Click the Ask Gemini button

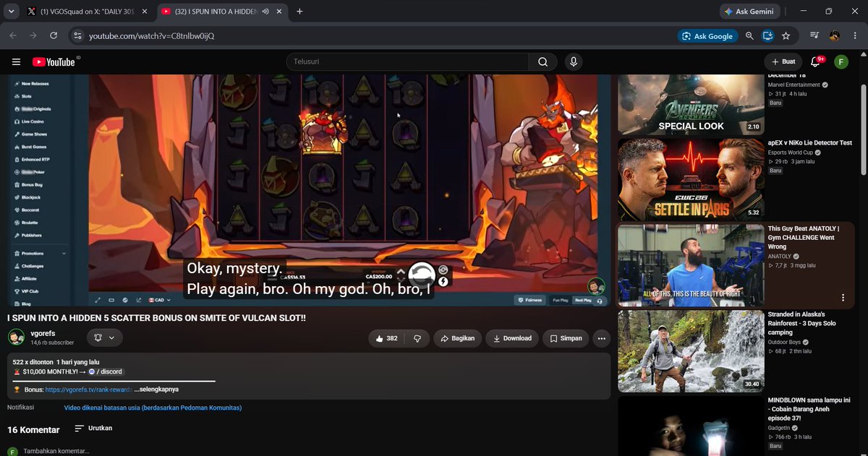click(x=749, y=12)
